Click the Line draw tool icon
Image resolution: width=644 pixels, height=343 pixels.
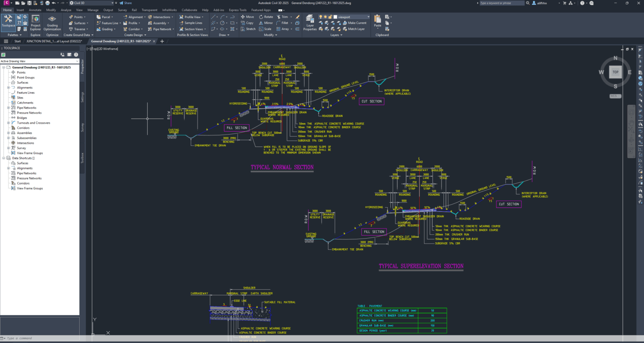(213, 17)
